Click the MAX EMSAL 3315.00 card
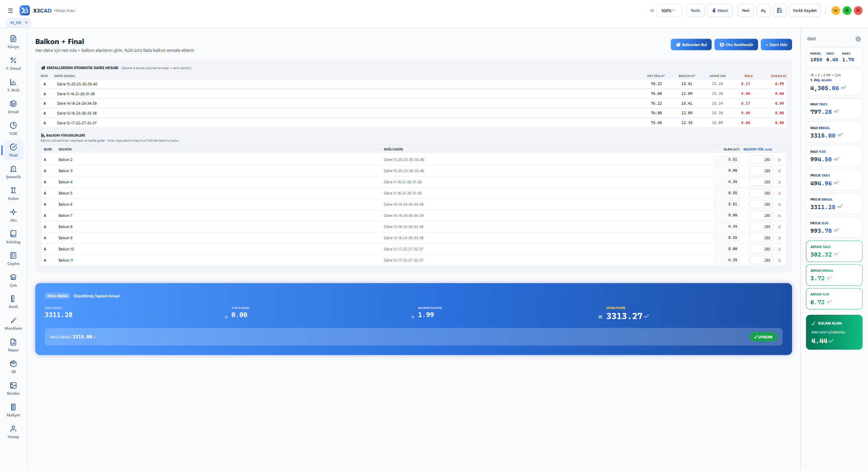This screenshot has width=868, height=471. click(834, 132)
